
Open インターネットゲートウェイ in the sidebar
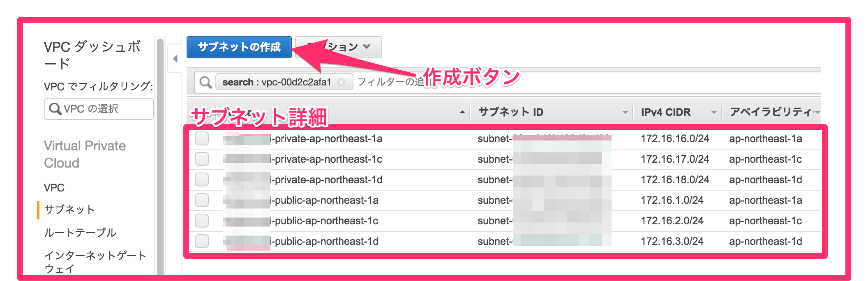click(95, 262)
